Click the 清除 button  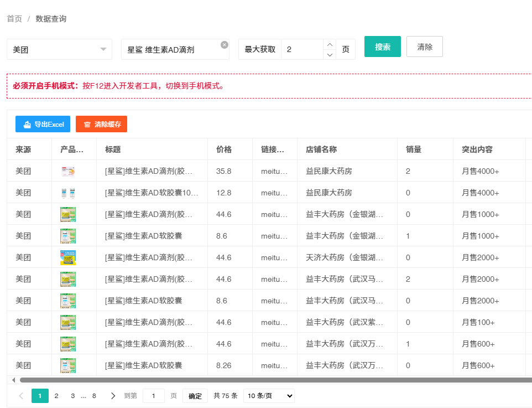coord(425,47)
